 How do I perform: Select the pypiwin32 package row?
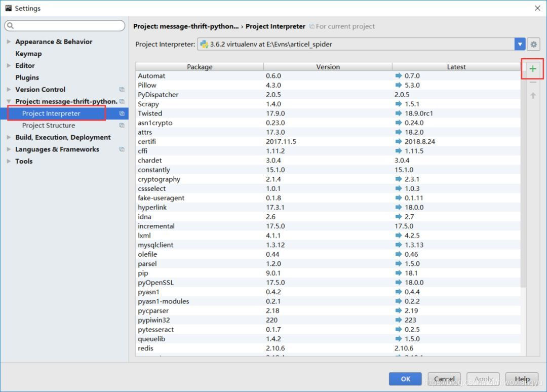(x=328, y=320)
